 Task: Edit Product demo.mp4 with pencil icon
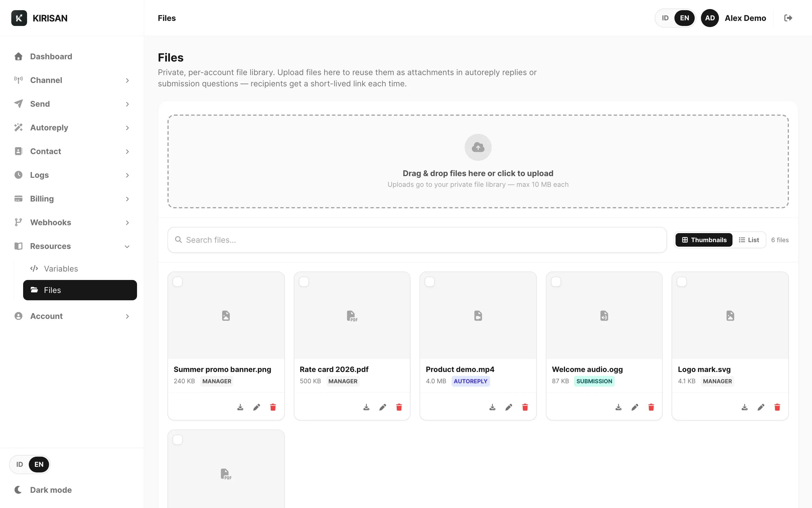(x=509, y=407)
